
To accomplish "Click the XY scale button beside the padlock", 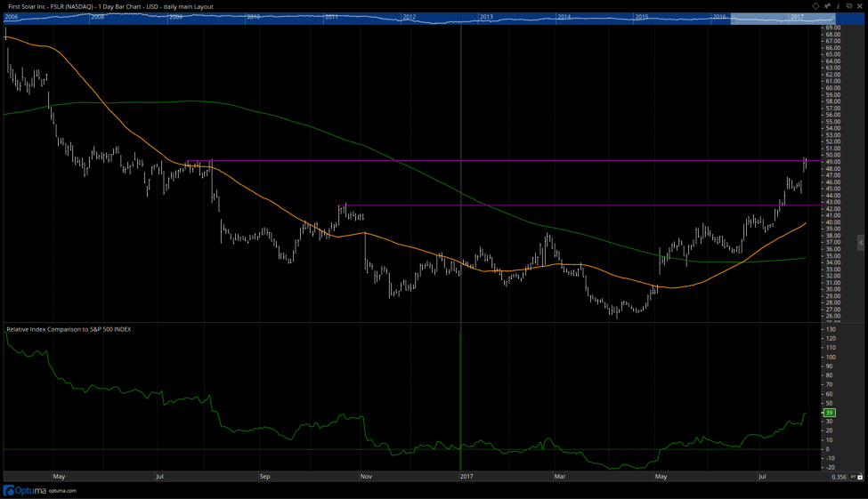I will (x=853, y=477).
